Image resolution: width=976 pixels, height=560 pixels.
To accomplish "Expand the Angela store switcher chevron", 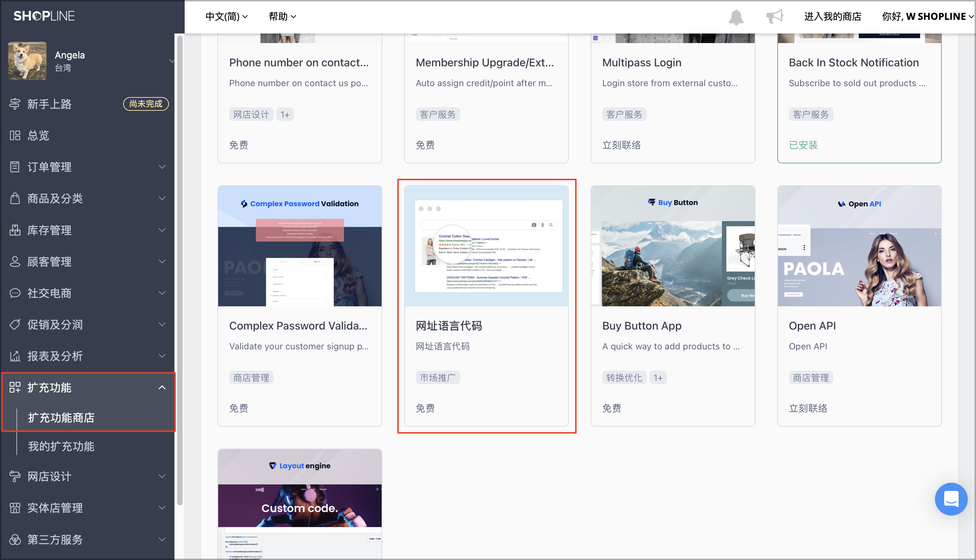I will coord(171,61).
